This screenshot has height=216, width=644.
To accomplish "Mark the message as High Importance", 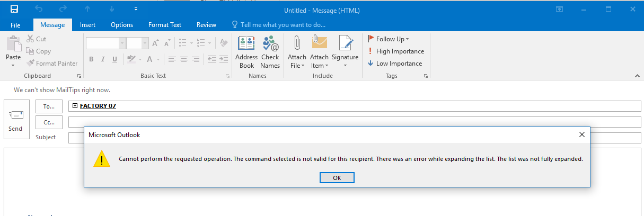I will pos(396,51).
